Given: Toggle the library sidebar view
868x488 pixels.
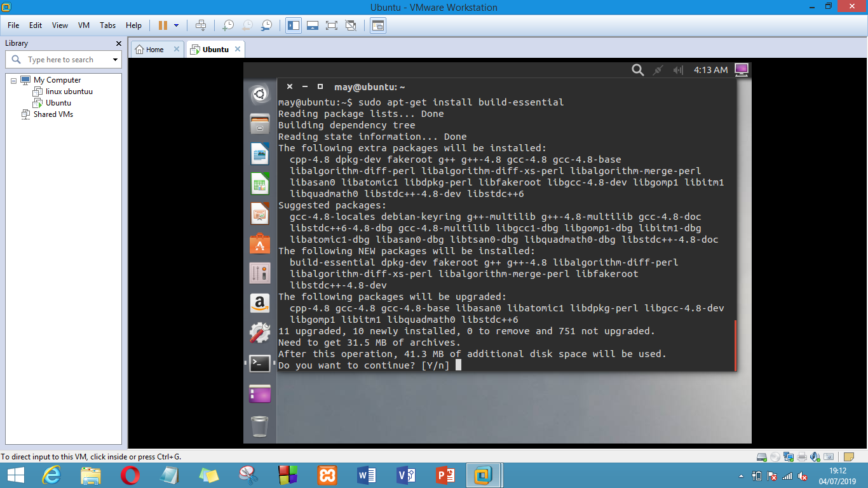Looking at the screenshot, I should 294,25.
